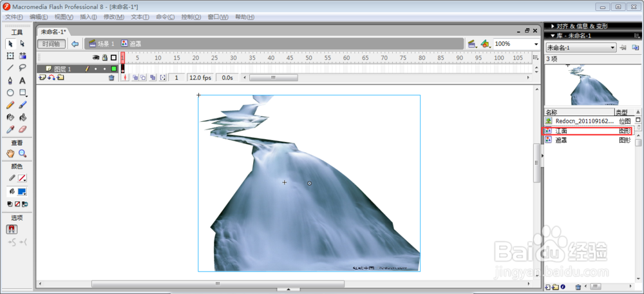Open the timeline options menu
Viewport: 644px width, 294px height.
(x=536, y=57)
